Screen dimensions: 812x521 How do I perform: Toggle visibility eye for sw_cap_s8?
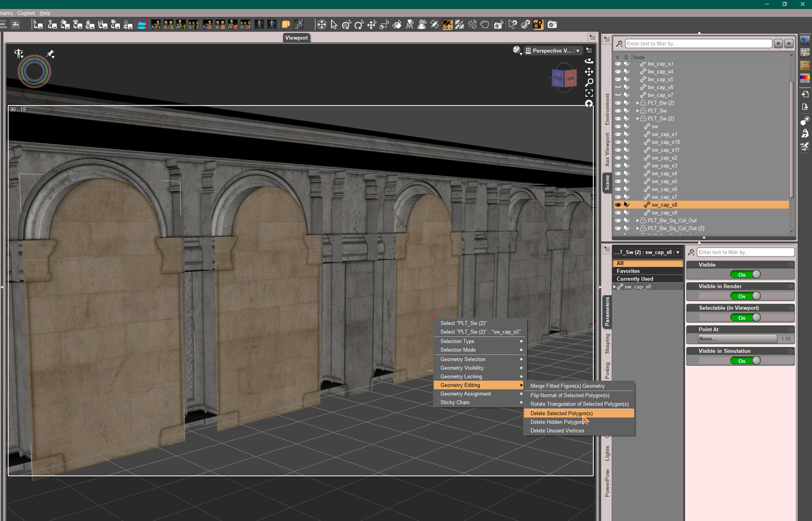pos(618,204)
